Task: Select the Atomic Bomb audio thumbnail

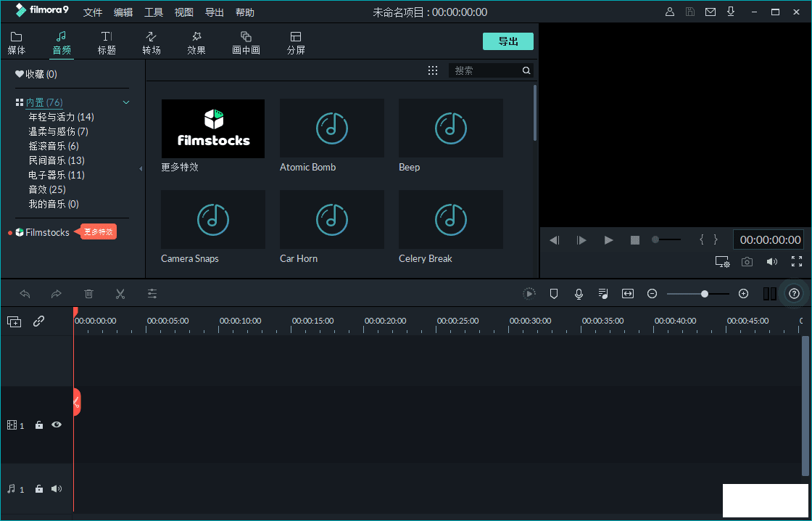Action: [332, 128]
